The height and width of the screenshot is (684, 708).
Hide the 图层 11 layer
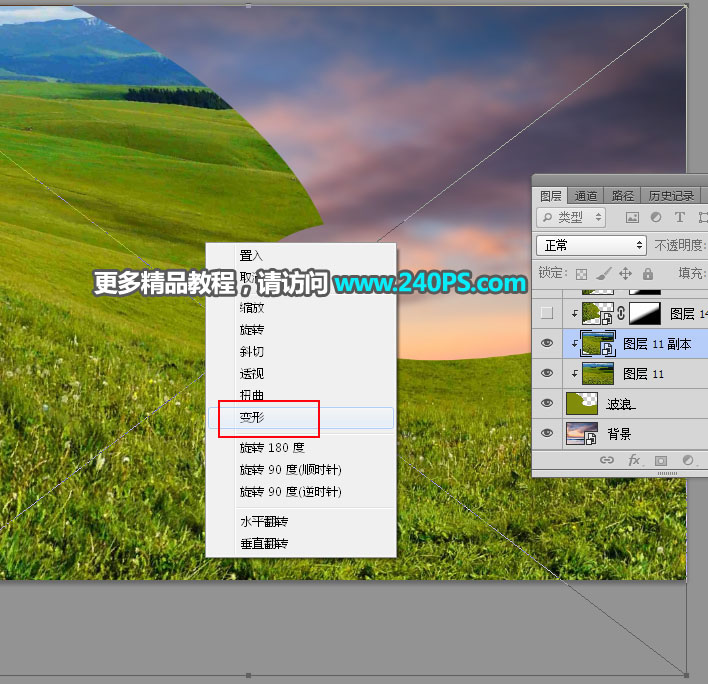547,373
